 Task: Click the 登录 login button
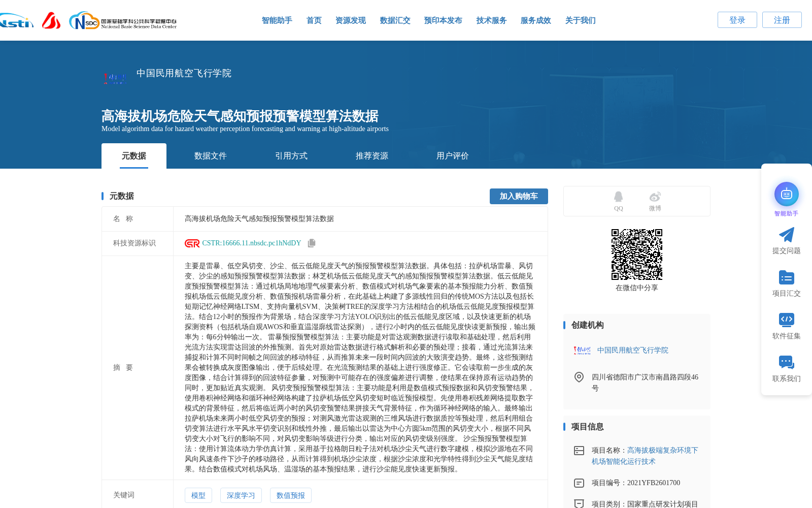point(737,20)
